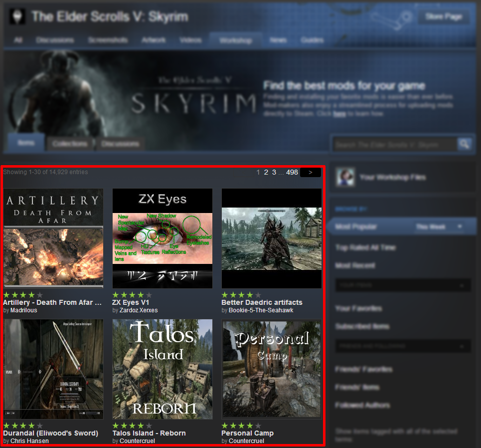Switch to the Collections tab
481x448 pixels.
click(x=70, y=143)
